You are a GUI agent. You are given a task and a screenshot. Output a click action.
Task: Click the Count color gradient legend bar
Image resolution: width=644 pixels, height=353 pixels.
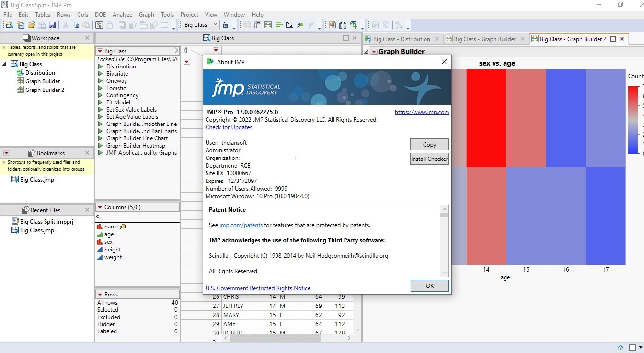pyautogui.click(x=633, y=120)
